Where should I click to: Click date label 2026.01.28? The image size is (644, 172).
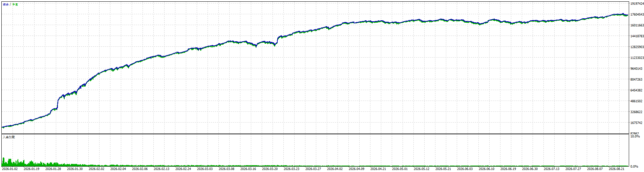click(x=53, y=169)
